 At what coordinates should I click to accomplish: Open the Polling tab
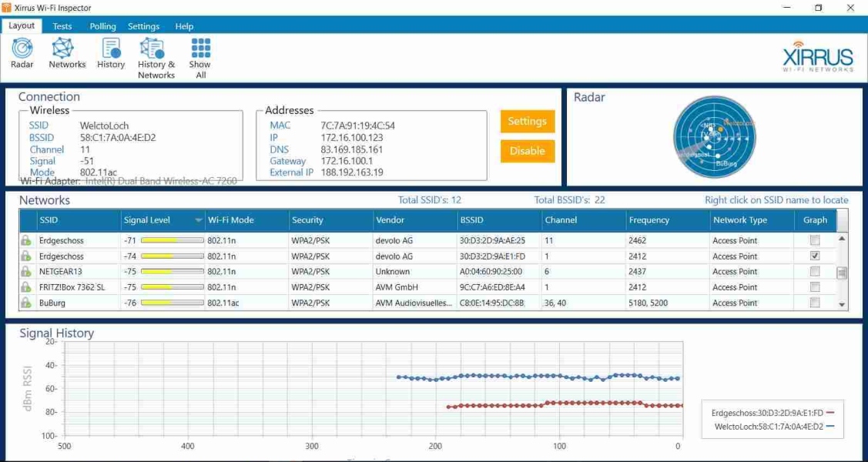coord(103,26)
